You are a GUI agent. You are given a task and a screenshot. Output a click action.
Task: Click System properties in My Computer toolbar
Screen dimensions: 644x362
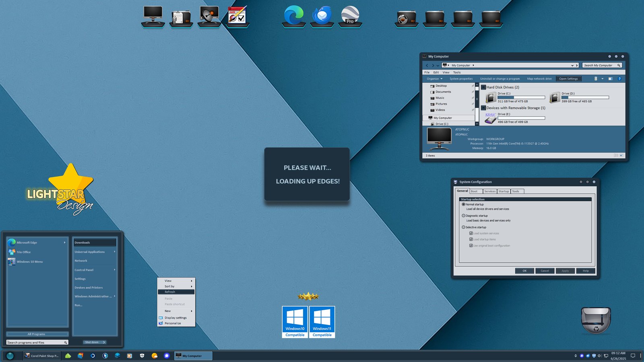click(x=461, y=79)
